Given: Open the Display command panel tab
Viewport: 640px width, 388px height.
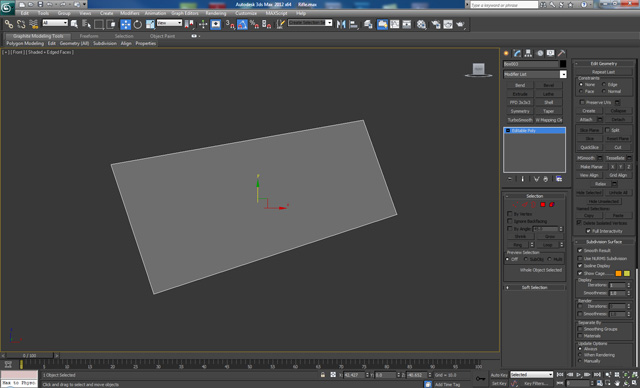Looking at the screenshot, I should [x=551, y=53].
